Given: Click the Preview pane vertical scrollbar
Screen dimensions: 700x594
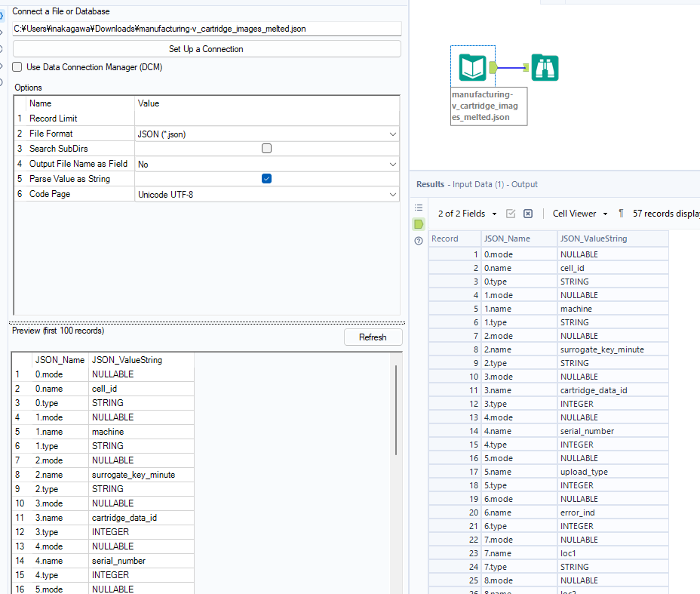Looking at the screenshot, I should point(395,410).
